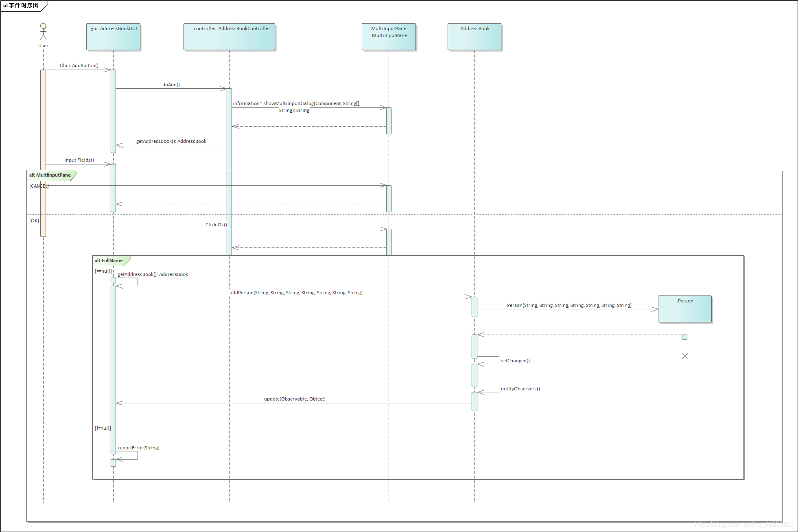Screen dimensions: 798x532
Task: Select the :AddressBook lifeline header
Action: tap(474, 37)
